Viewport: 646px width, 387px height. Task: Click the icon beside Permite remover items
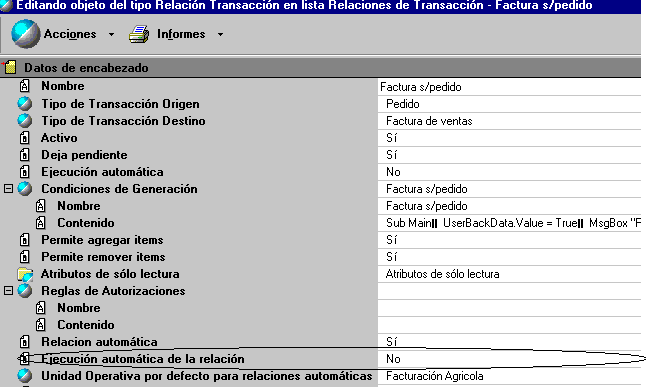[25, 257]
